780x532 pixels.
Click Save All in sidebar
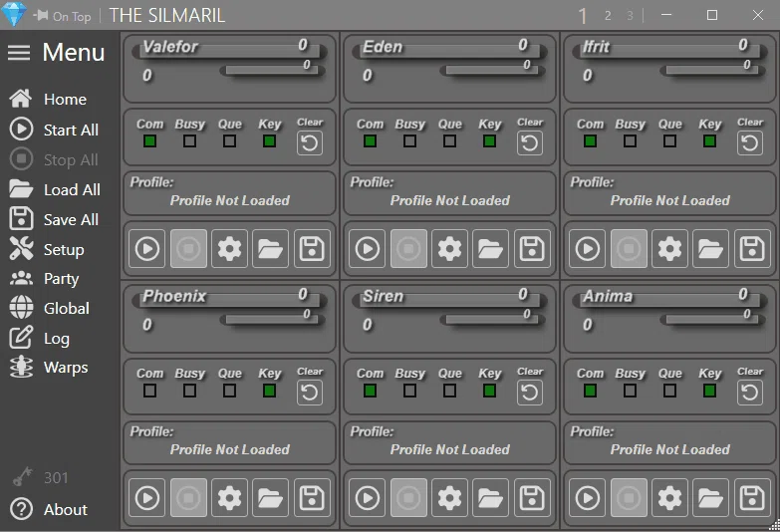tap(54, 219)
